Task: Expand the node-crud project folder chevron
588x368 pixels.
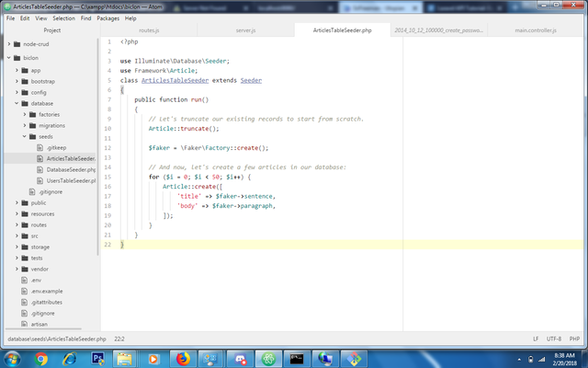Action: tap(9, 44)
